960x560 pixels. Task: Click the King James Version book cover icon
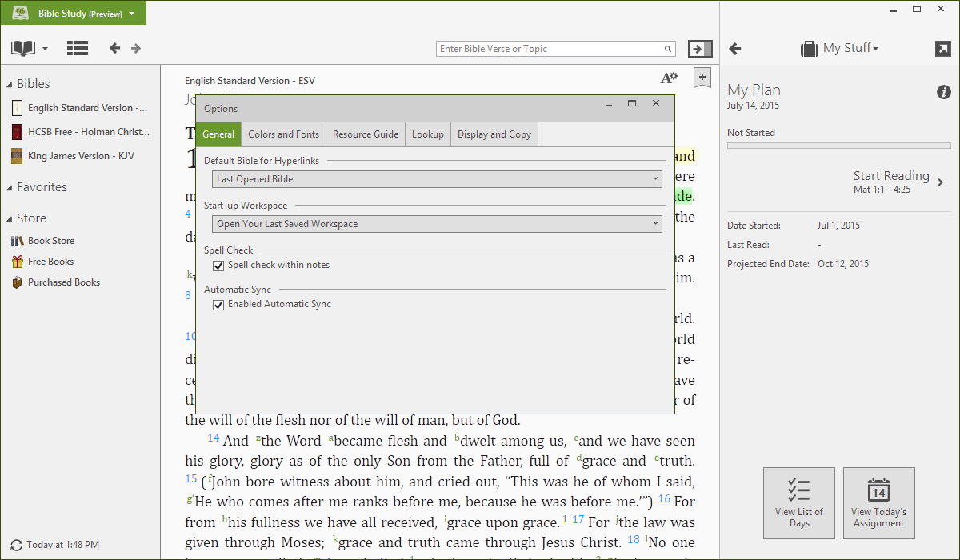pyautogui.click(x=17, y=156)
